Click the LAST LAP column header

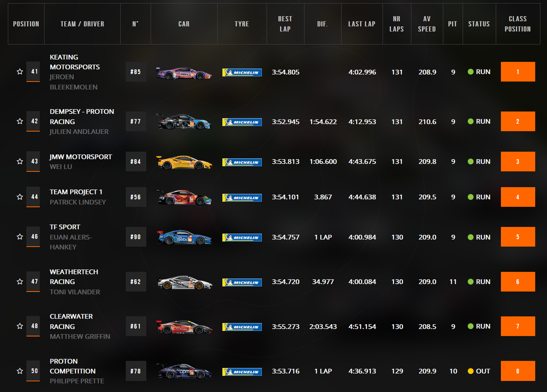tap(362, 24)
